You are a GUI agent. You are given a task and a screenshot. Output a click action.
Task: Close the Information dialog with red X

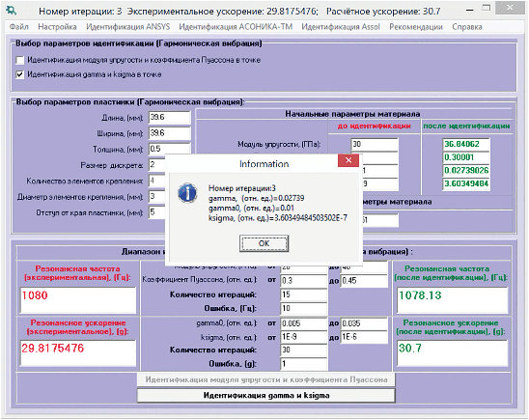[348, 160]
